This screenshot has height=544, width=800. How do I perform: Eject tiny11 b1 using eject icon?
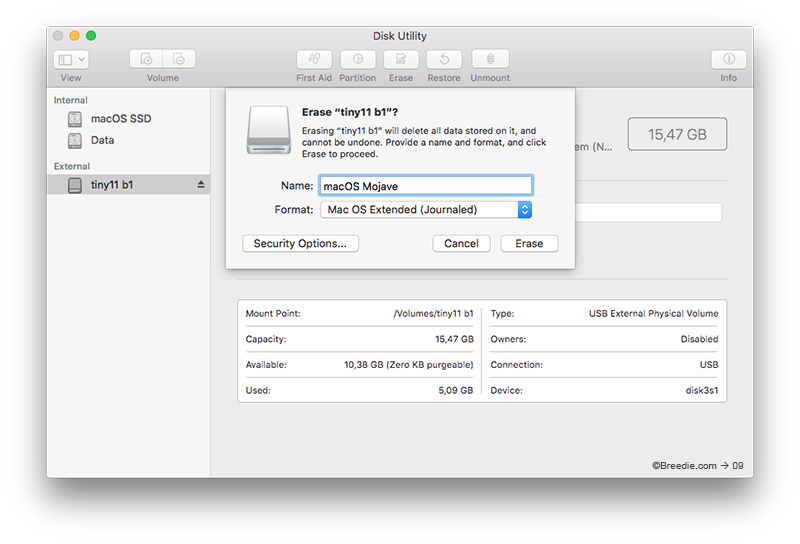pos(201,185)
